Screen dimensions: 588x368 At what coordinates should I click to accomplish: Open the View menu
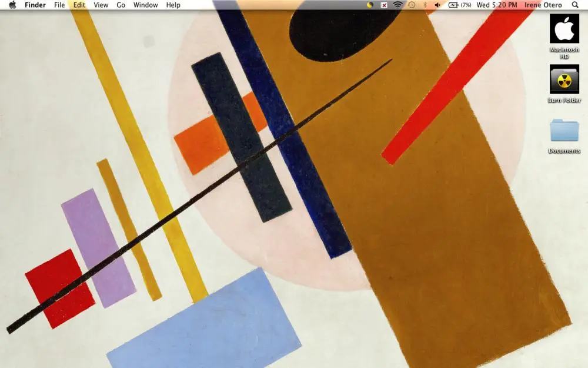[101, 5]
